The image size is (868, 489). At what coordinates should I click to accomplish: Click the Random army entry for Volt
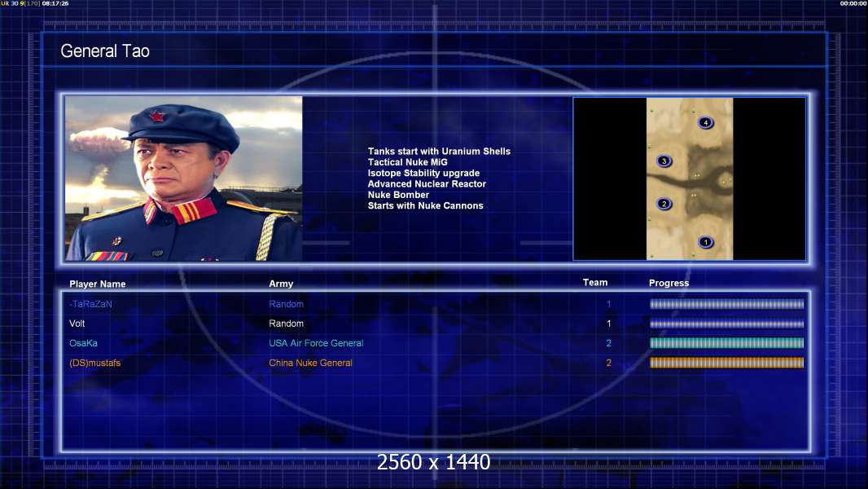tap(286, 324)
